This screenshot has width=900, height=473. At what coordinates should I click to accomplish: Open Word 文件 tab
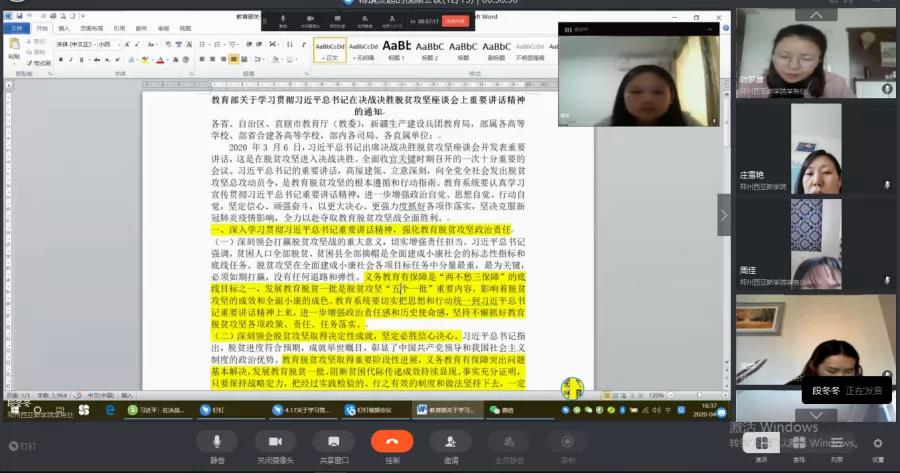pos(17,28)
